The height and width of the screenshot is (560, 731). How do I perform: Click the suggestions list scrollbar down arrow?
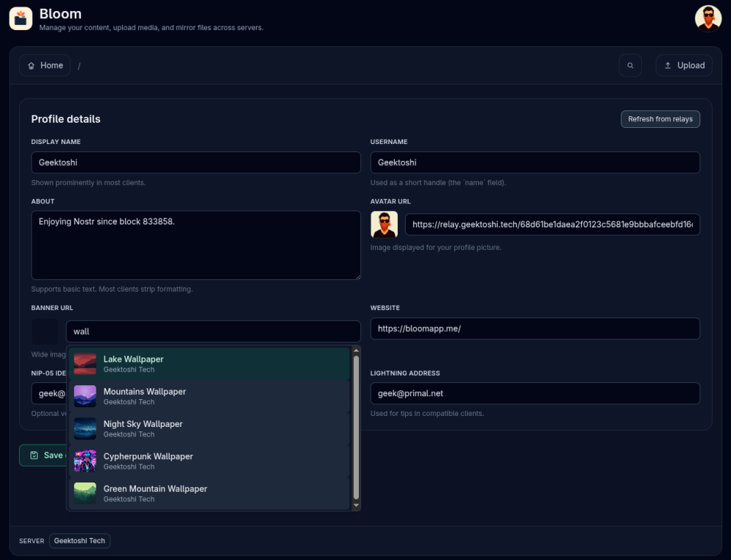tap(356, 505)
